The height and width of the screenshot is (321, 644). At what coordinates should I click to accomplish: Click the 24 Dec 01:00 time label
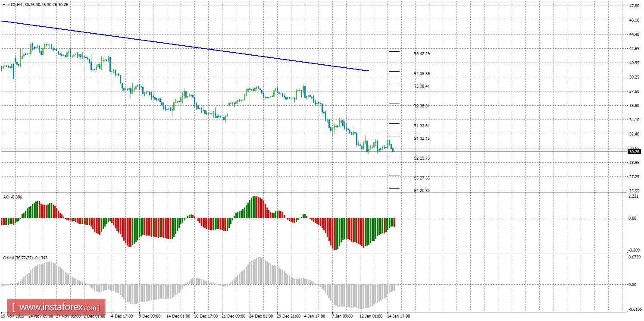coord(260,316)
